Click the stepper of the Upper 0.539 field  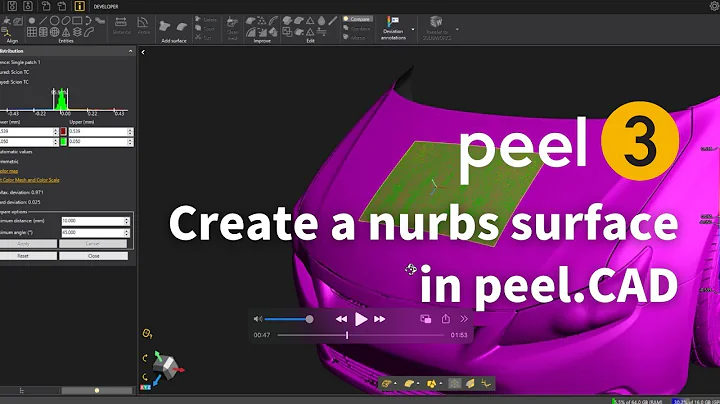[130, 132]
